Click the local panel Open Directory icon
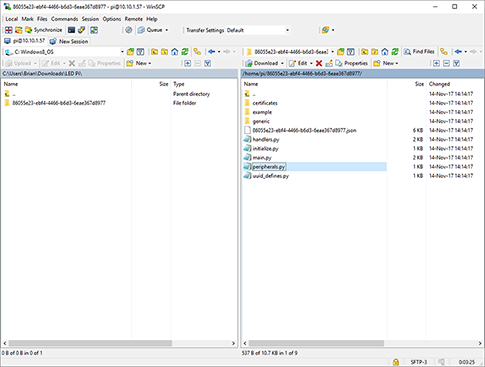The width and height of the screenshot is (485, 367). click(x=130, y=52)
